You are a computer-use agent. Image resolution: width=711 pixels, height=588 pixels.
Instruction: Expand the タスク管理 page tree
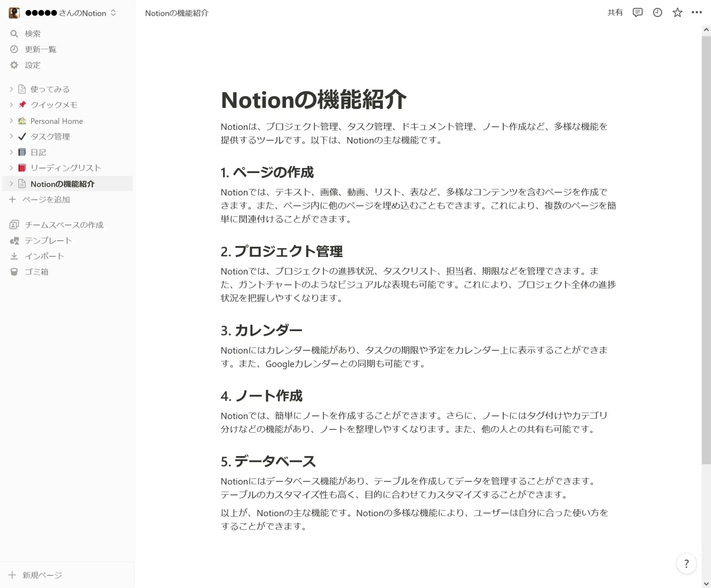[11, 136]
